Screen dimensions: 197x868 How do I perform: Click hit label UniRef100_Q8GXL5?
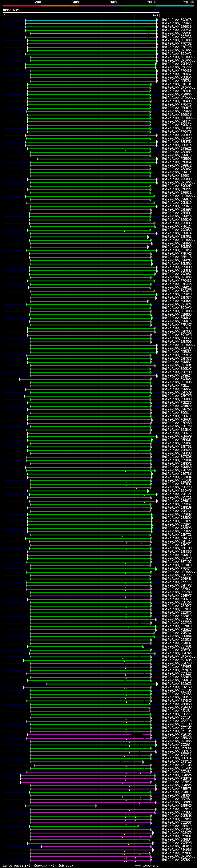(x=177, y=145)
